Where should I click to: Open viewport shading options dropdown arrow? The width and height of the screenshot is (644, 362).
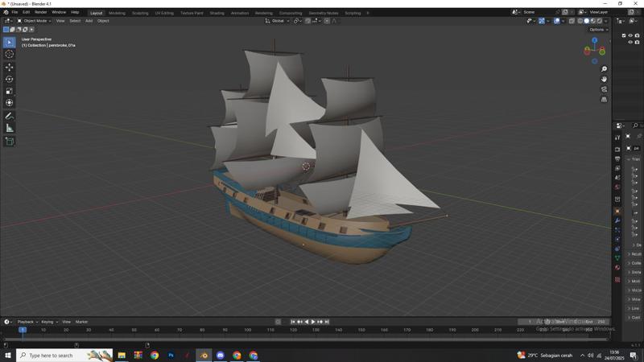tap(606, 21)
